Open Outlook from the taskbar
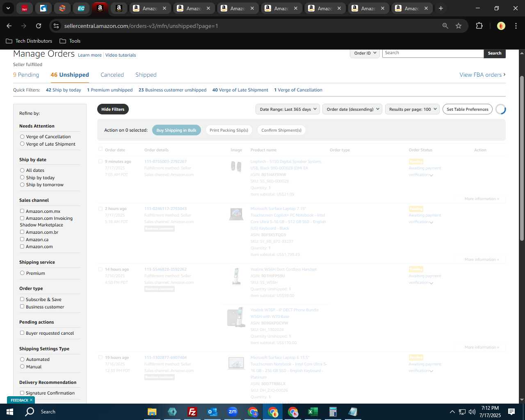 [x=212, y=412]
